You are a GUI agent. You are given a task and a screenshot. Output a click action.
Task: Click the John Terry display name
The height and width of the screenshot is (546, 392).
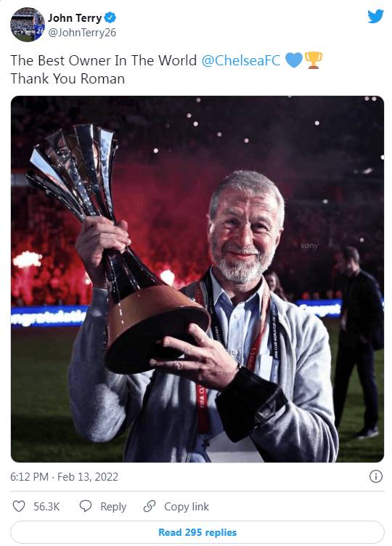pos(75,17)
